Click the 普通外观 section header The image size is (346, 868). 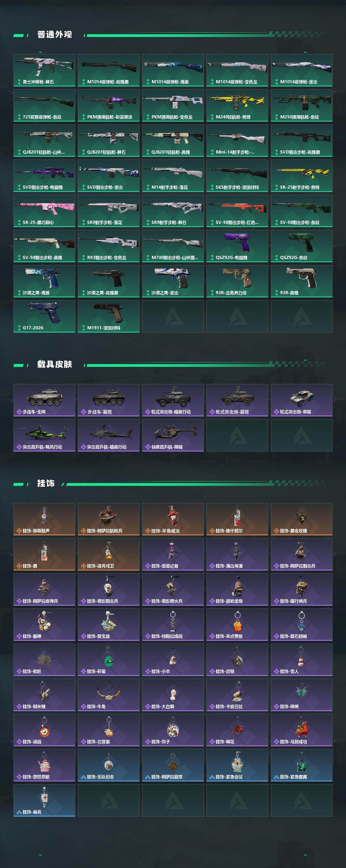coord(55,35)
